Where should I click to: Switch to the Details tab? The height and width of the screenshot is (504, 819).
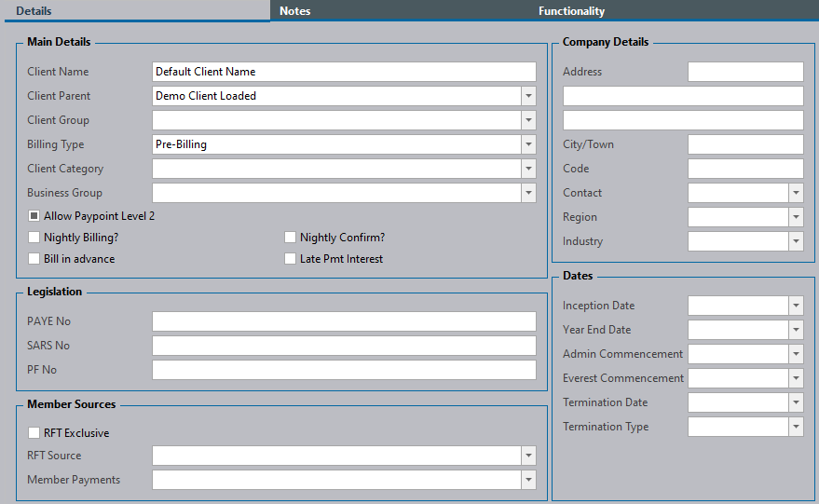point(137,11)
